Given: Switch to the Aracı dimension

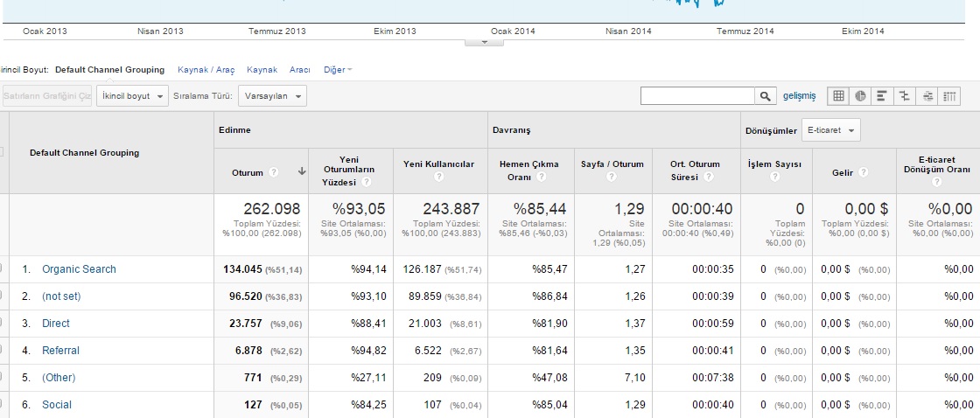Looking at the screenshot, I should tap(299, 70).
